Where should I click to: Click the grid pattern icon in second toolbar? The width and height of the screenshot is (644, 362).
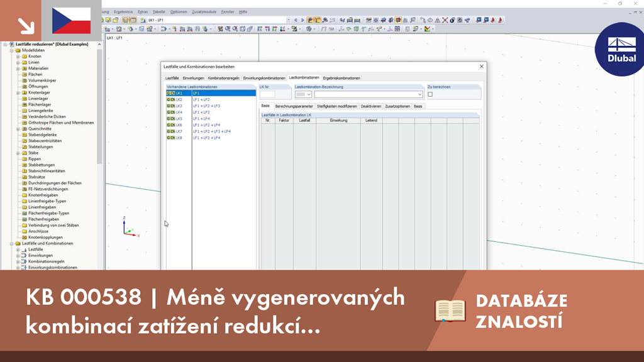coord(397,29)
